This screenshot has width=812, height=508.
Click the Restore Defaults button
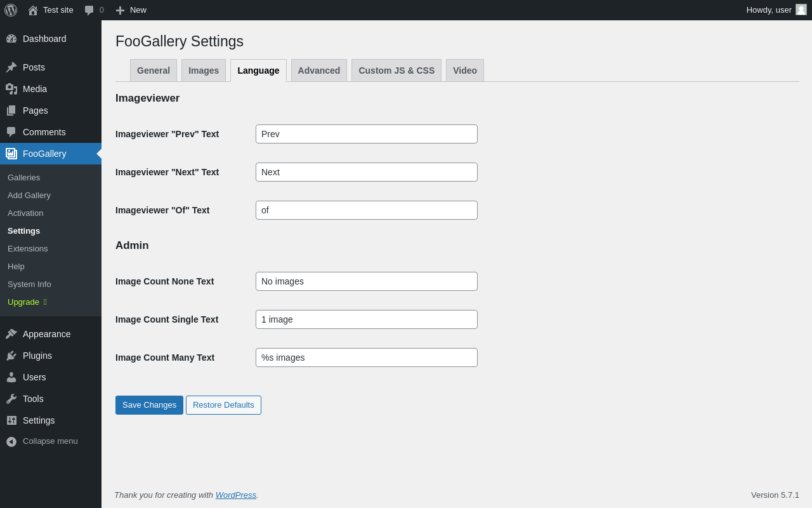click(223, 405)
